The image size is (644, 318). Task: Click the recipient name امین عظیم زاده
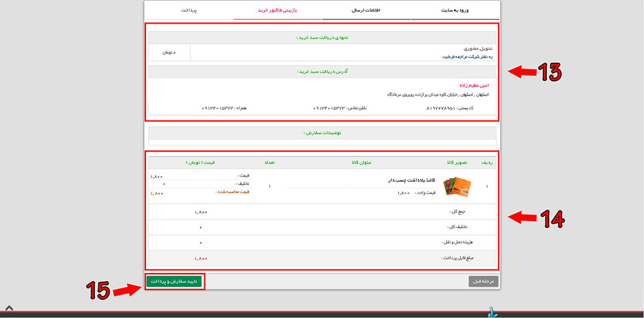474,85
